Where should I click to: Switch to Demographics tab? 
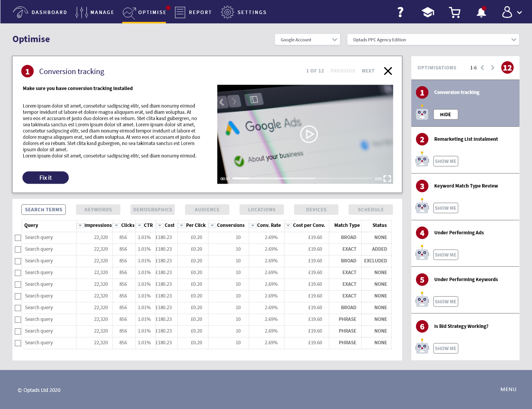(x=153, y=210)
